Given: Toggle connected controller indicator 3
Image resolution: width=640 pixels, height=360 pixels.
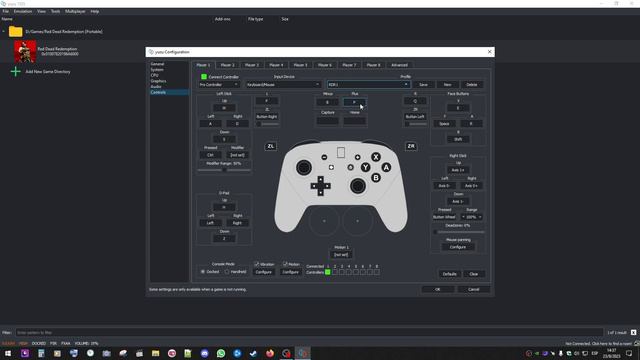Looking at the screenshot, I should point(342,272).
